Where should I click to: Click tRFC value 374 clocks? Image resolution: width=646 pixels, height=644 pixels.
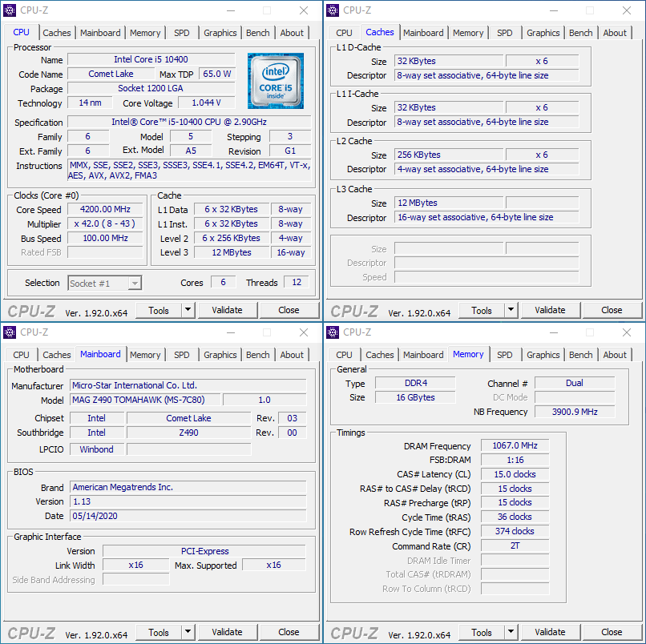515,531
